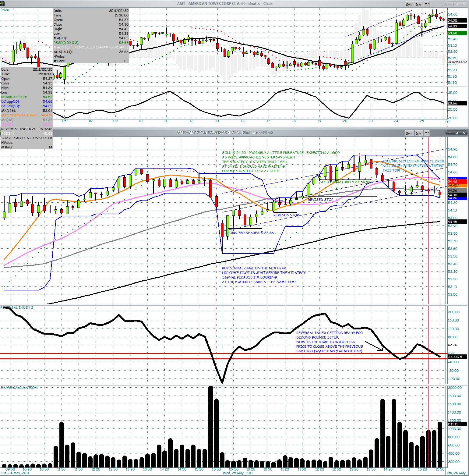Click the 1111.11 share calculation axis label
Viewport: 469px width, 476px height.
[457, 424]
